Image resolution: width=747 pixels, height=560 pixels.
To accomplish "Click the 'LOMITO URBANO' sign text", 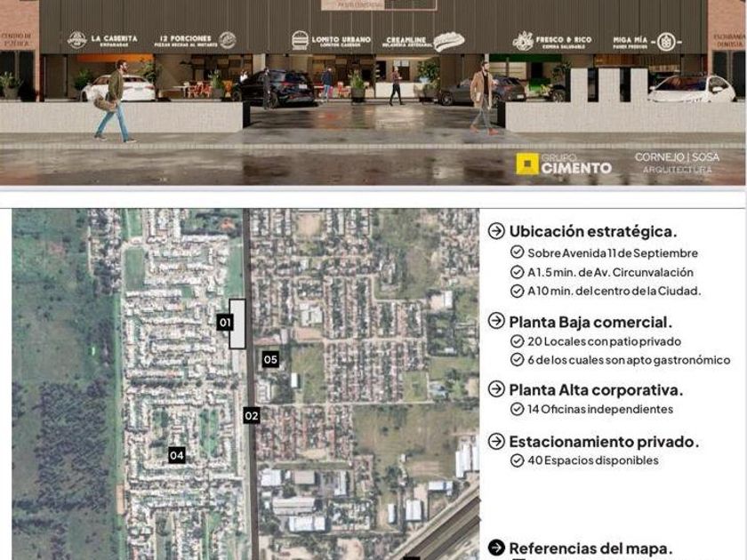I will [x=341, y=39].
